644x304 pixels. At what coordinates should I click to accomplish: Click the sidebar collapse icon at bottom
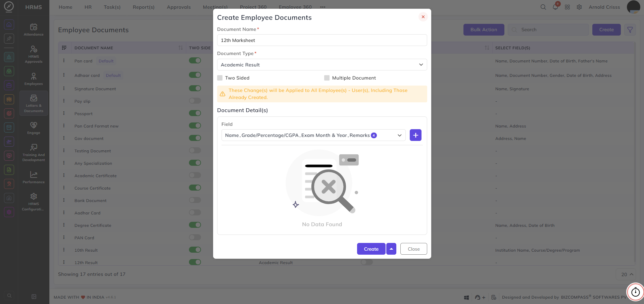(34, 297)
